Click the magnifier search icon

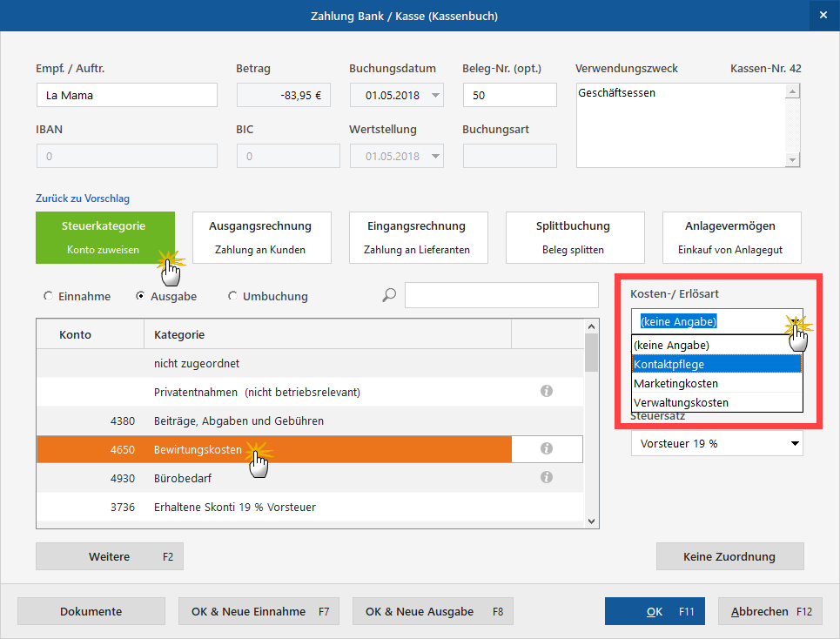coord(389,295)
